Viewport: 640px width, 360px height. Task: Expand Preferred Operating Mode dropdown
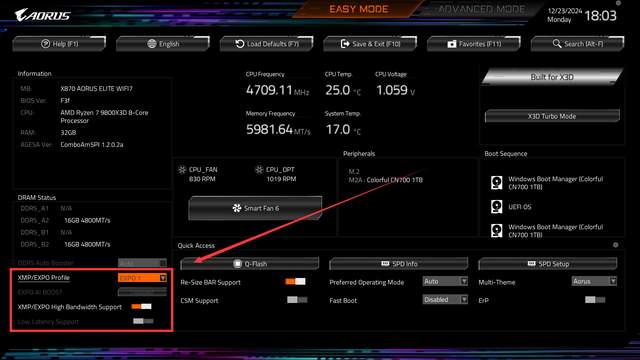[445, 281]
